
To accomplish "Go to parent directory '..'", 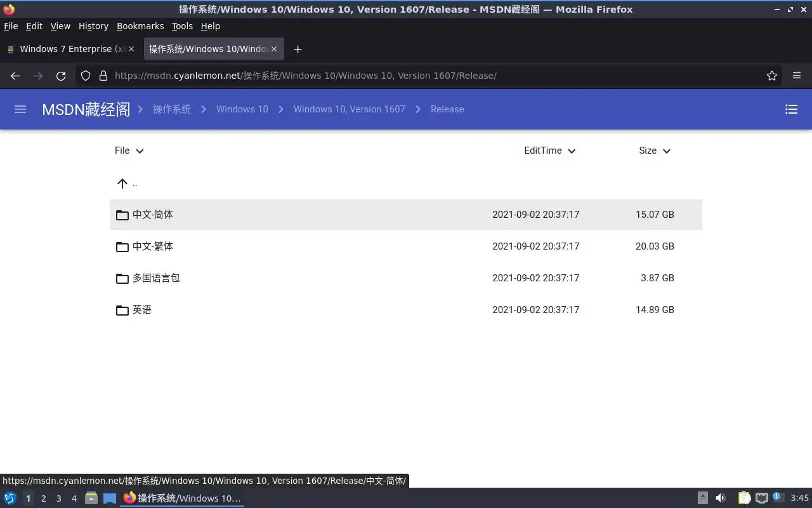I will [406, 184].
